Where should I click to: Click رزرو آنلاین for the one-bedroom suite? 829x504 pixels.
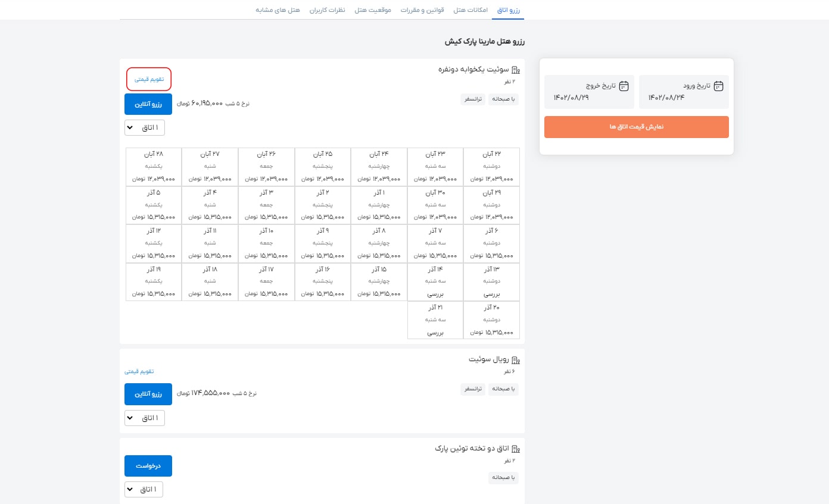(148, 104)
